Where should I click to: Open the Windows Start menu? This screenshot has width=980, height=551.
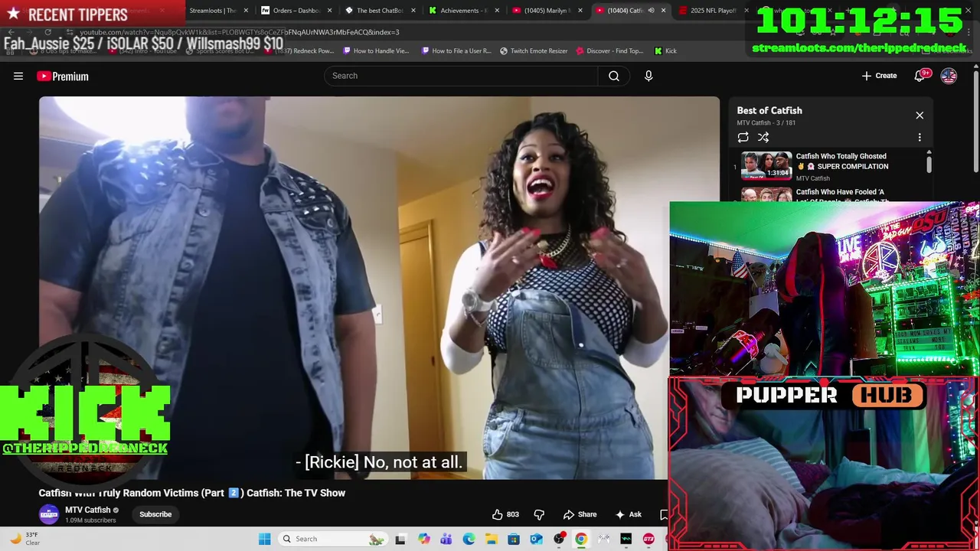coord(265,539)
